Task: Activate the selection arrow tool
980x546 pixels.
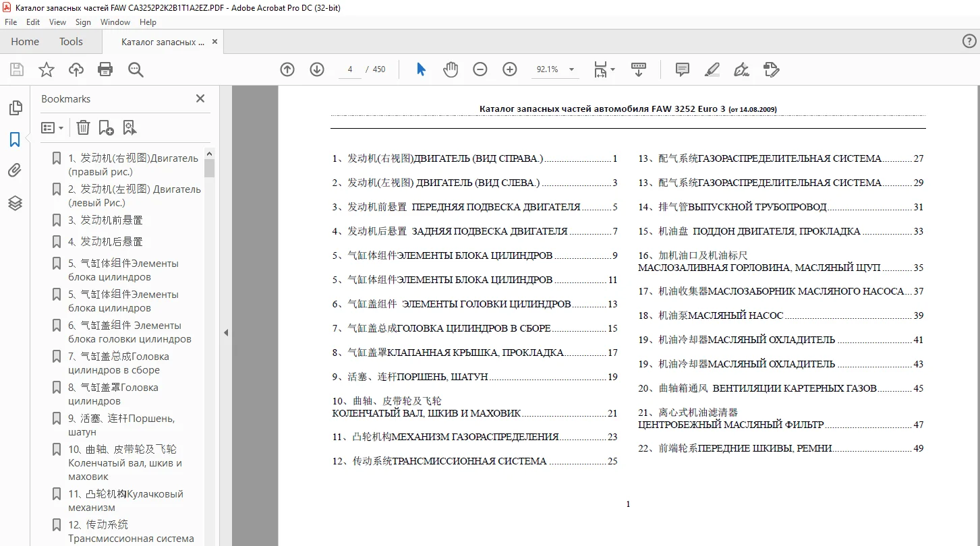Action: click(422, 69)
